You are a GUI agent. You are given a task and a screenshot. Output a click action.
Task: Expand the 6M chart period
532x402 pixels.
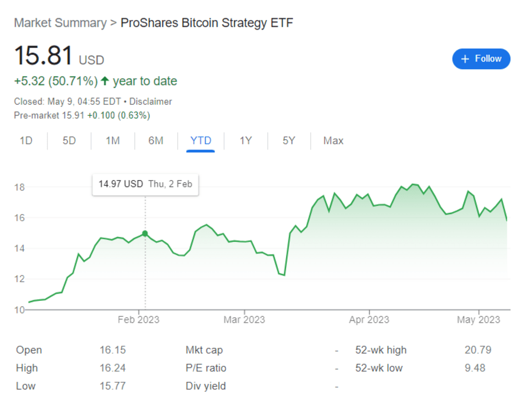(x=155, y=141)
